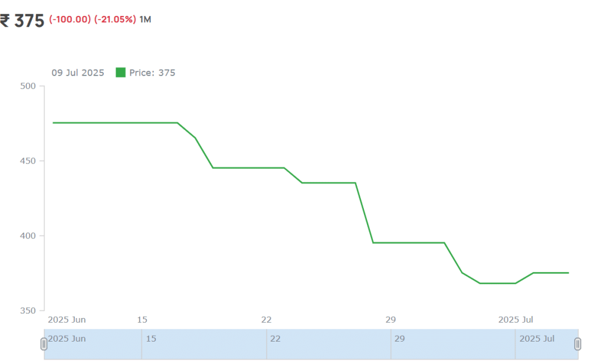
Task: Click the 2025 Jun x-axis label
Action: tap(67, 320)
